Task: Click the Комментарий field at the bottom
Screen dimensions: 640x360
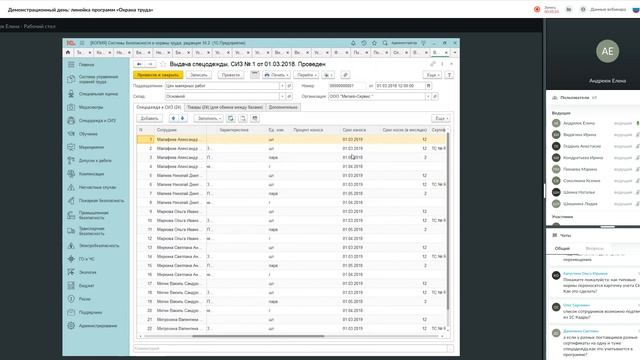Action: pos(290,348)
